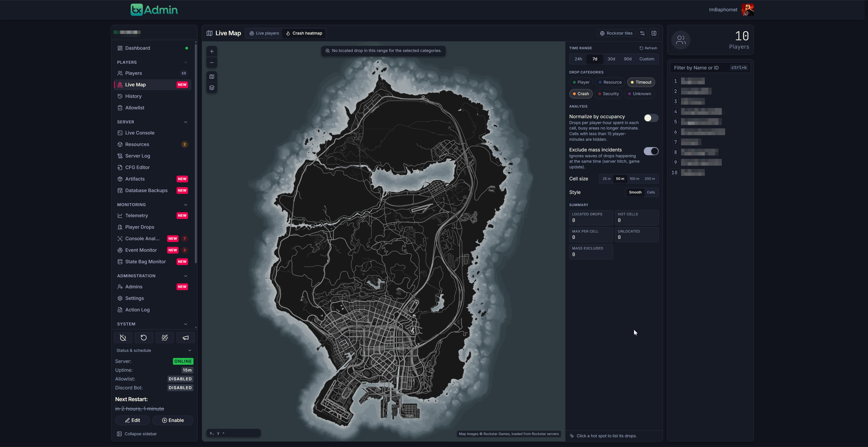
Task: Click the megaphone announcement icon
Action: (186, 338)
